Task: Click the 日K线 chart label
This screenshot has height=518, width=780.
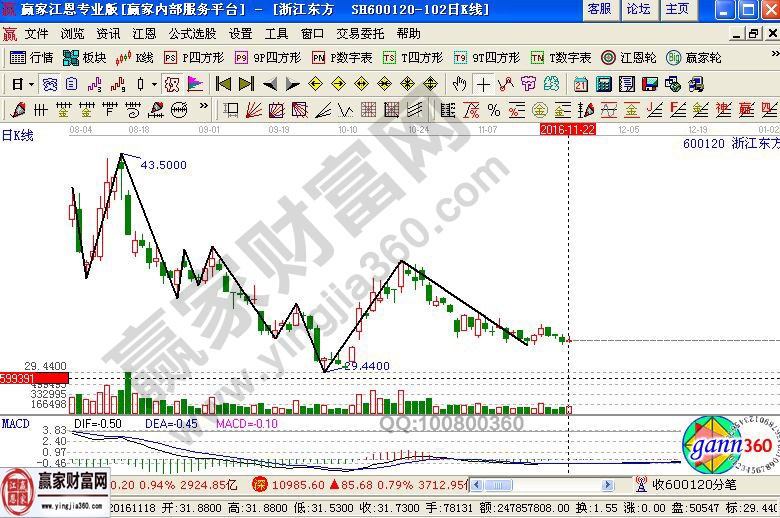Action: coord(17,135)
